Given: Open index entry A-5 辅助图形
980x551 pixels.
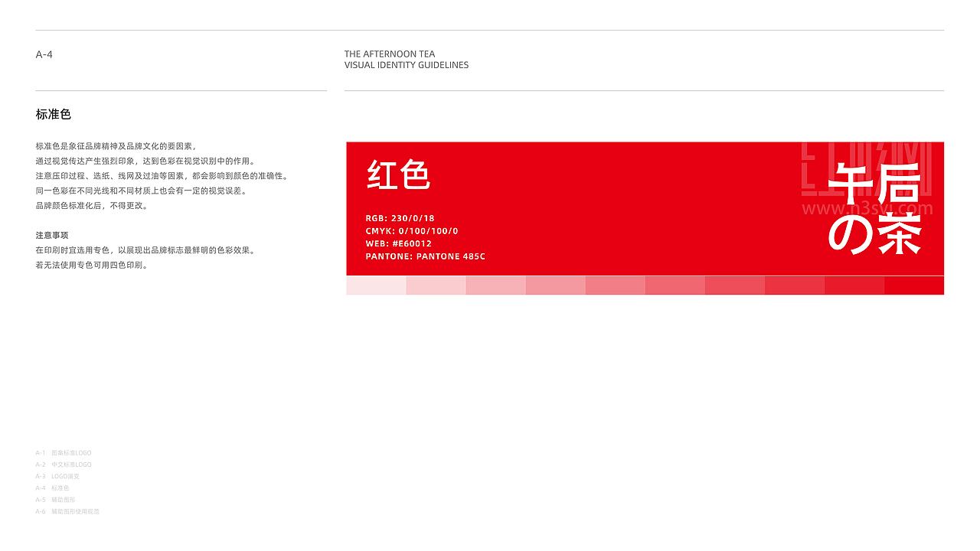Looking at the screenshot, I should coord(55,499).
